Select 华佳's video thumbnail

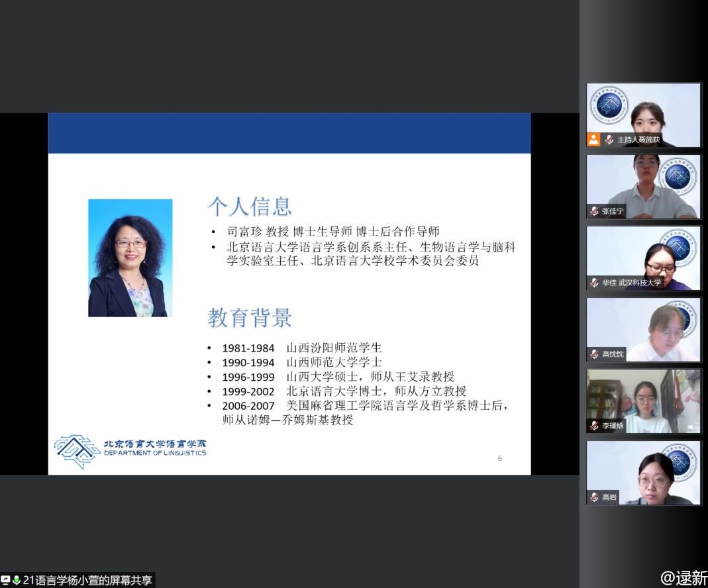(644, 254)
